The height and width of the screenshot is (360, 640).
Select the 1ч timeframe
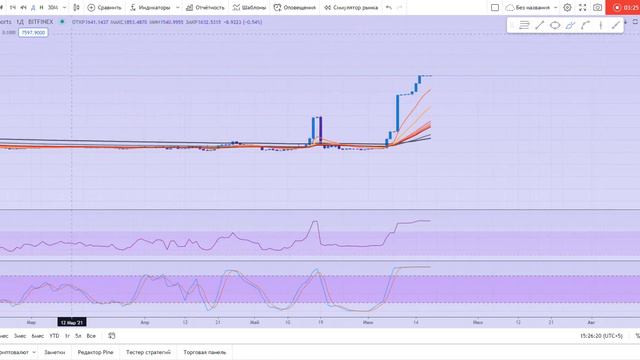pyautogui.click(x=13, y=7)
